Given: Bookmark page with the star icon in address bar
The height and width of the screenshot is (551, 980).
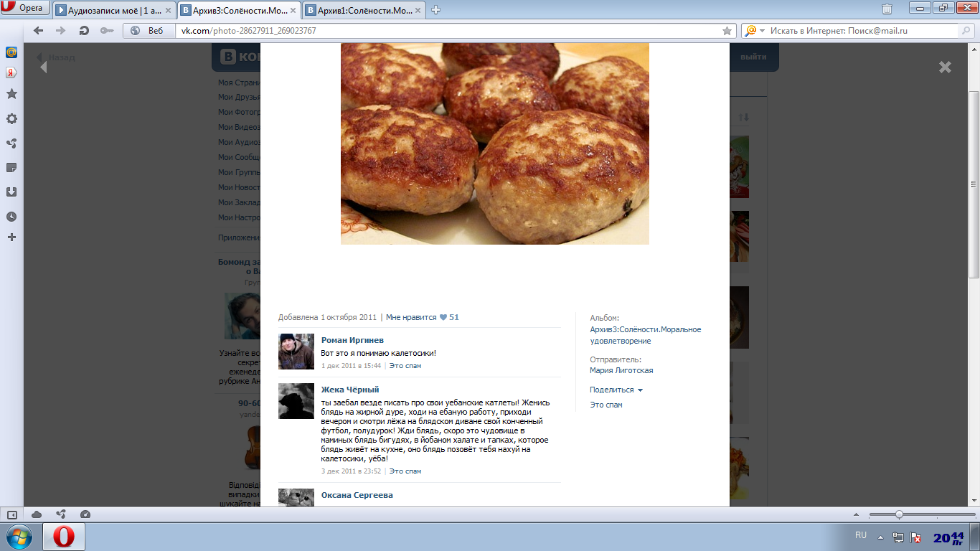Looking at the screenshot, I should [727, 31].
